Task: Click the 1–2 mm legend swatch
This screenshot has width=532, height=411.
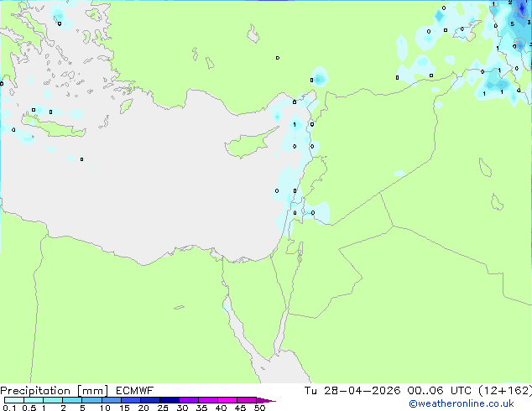Action: [53, 400]
